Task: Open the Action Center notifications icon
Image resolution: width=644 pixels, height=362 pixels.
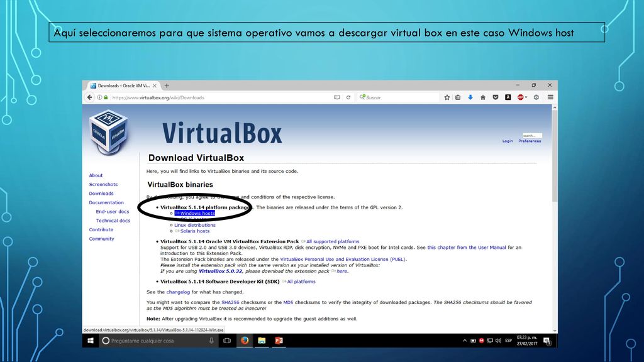Action: [x=547, y=341]
